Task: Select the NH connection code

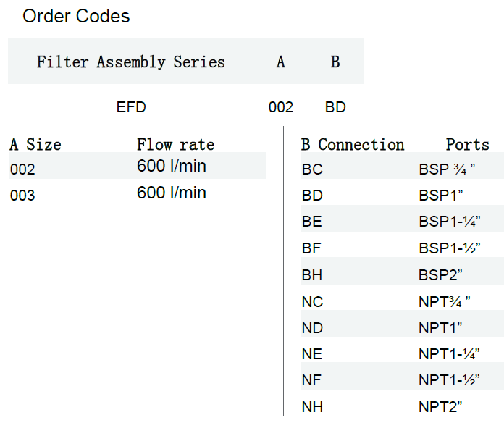Action: [x=312, y=407]
